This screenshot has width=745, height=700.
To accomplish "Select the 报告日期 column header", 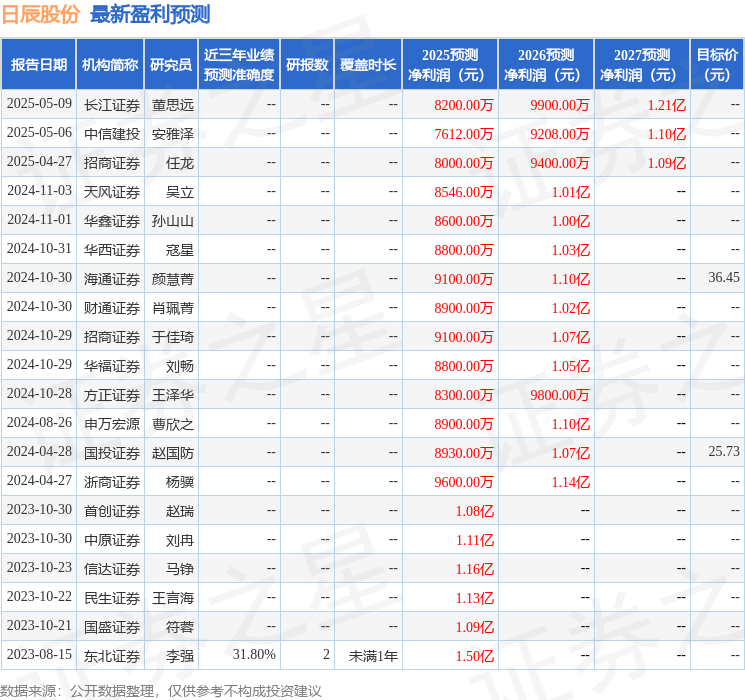I will click(39, 65).
